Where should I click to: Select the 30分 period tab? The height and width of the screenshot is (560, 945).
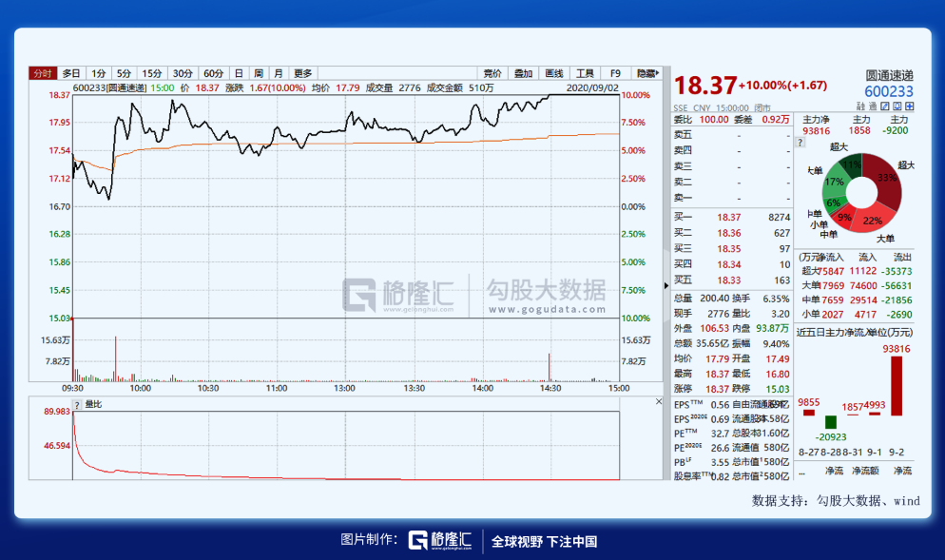(183, 73)
